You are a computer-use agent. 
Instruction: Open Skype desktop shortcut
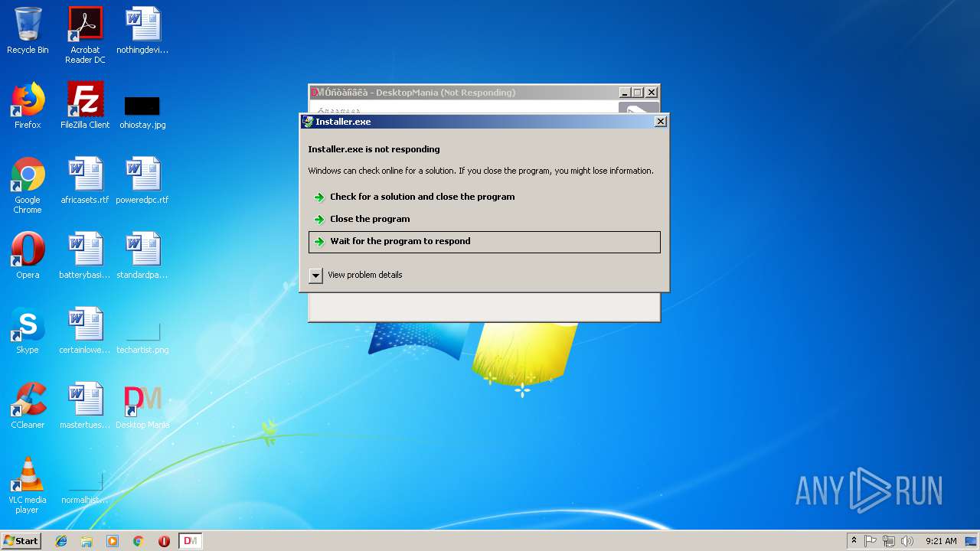pyautogui.click(x=28, y=331)
